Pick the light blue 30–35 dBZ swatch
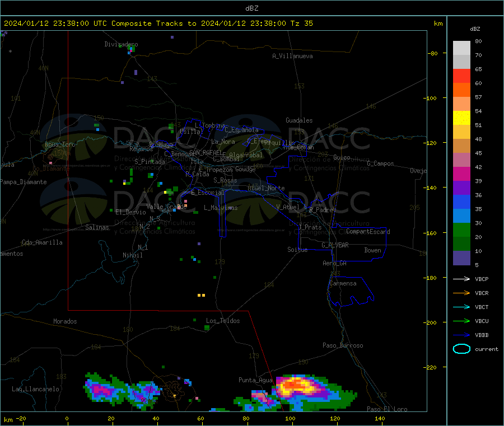Screen dimensions: 504x426 [x=461, y=216]
